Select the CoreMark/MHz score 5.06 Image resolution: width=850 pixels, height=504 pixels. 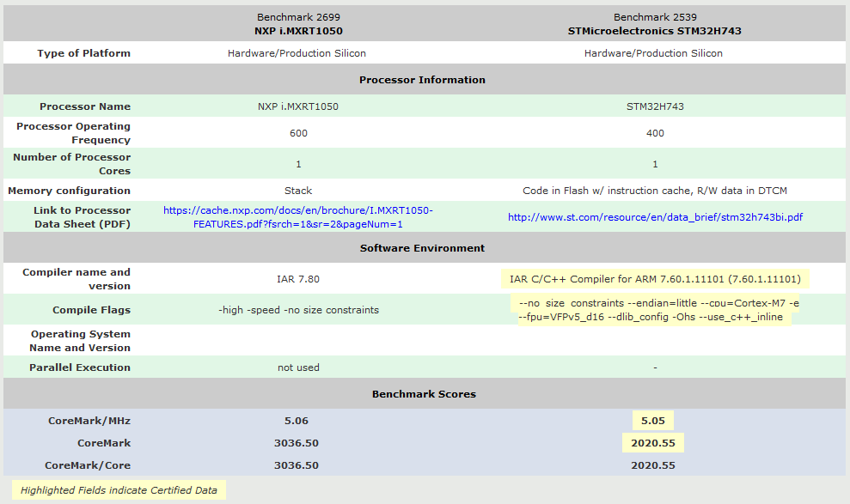coord(296,421)
